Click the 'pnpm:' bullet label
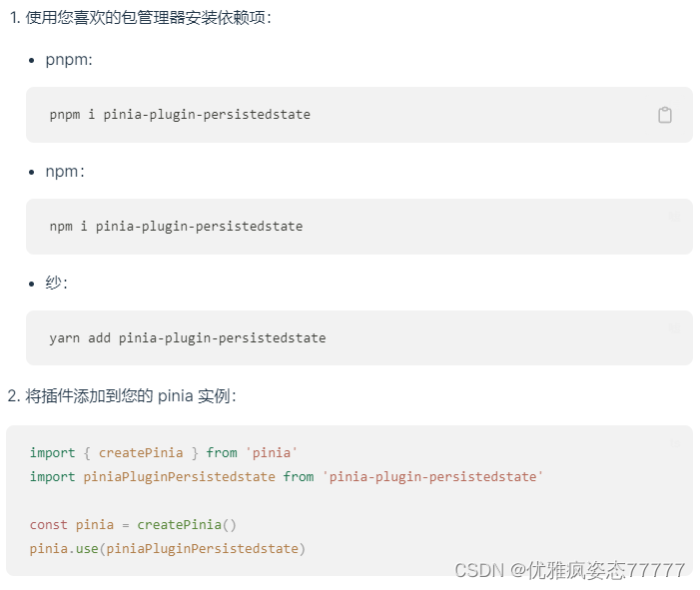 pyautogui.click(x=69, y=60)
